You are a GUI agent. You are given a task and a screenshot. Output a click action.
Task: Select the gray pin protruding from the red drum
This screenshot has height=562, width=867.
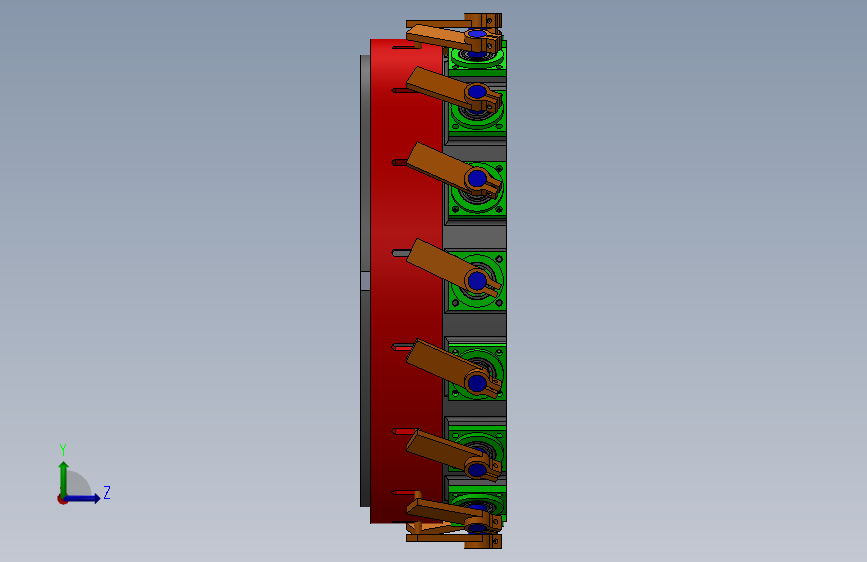pyautogui.click(x=400, y=253)
